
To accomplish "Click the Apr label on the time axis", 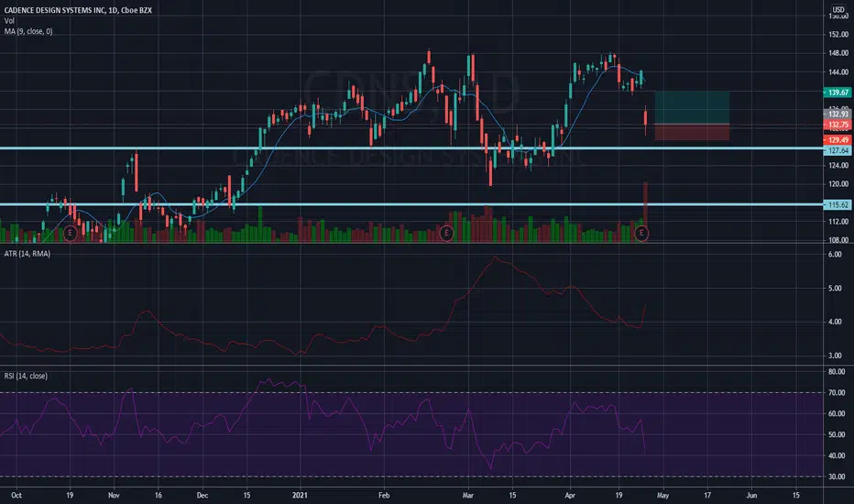I will (570, 495).
